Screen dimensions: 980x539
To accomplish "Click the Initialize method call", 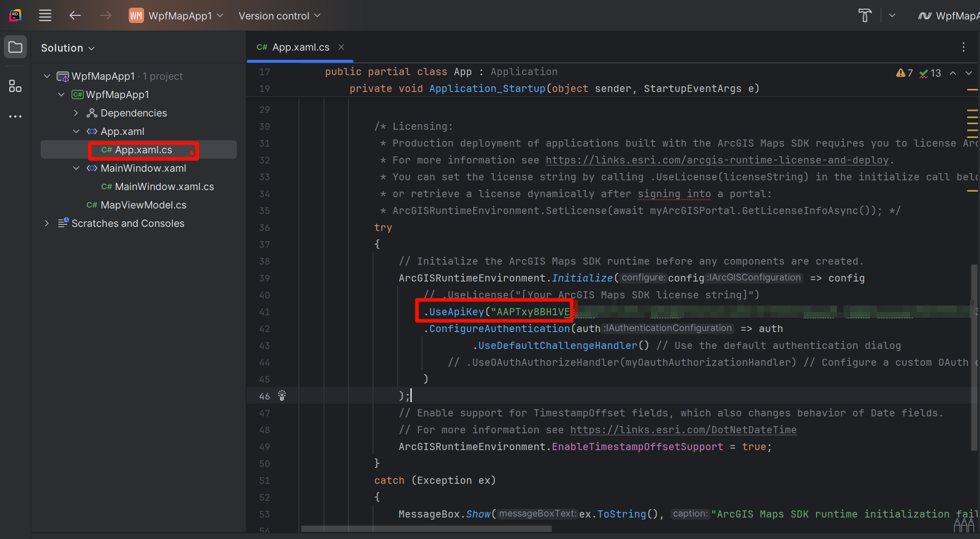I will click(x=582, y=278).
